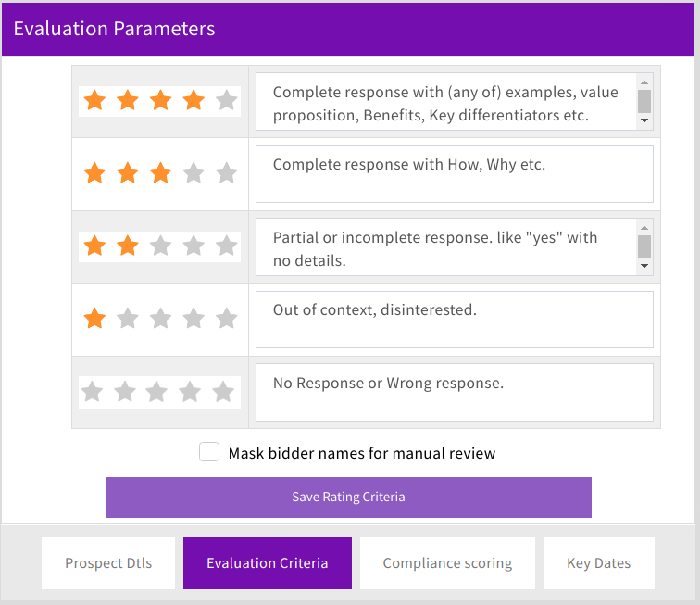Click the third star in the two-star row
This screenshot has width=700, height=605.
pyautogui.click(x=160, y=246)
